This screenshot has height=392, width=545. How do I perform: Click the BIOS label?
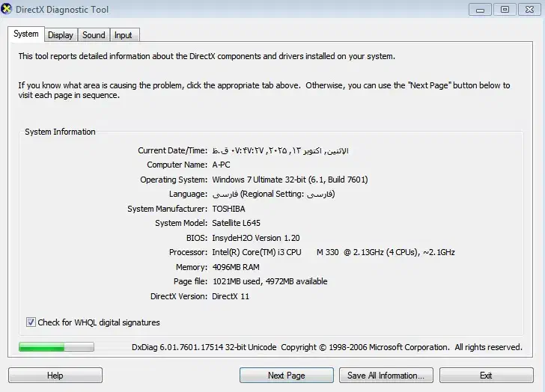click(197, 238)
